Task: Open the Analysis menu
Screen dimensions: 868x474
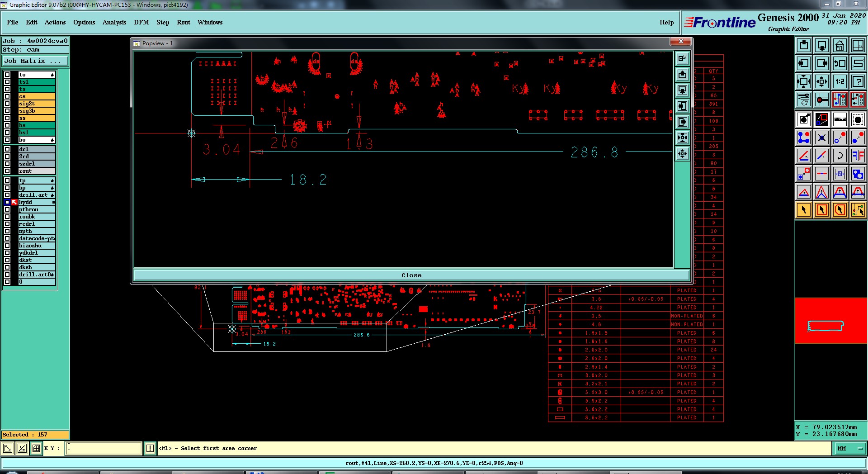Action: click(114, 22)
